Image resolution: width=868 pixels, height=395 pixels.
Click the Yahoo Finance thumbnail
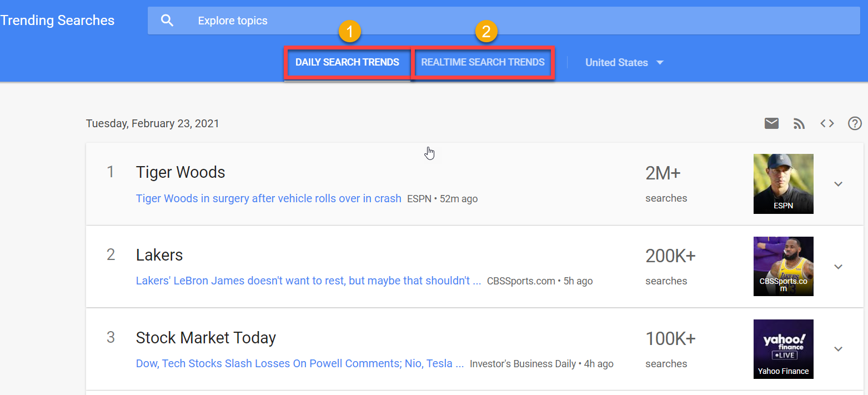(x=784, y=349)
